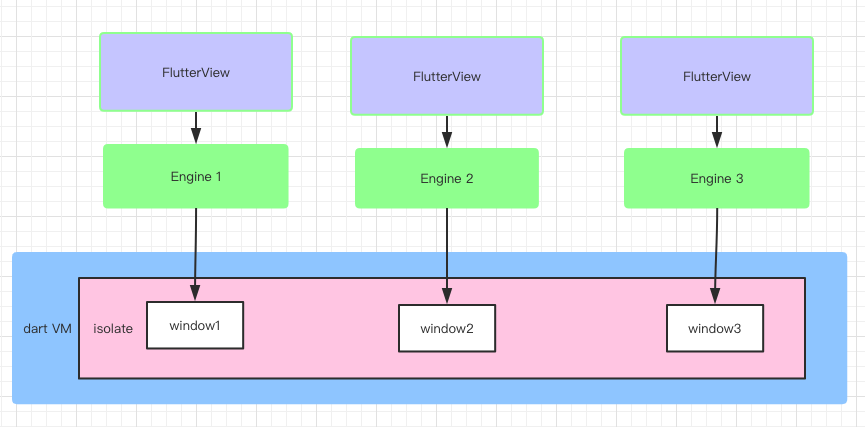This screenshot has width=865, height=427.
Task: Click the Engine 3 green box
Action: (717, 178)
